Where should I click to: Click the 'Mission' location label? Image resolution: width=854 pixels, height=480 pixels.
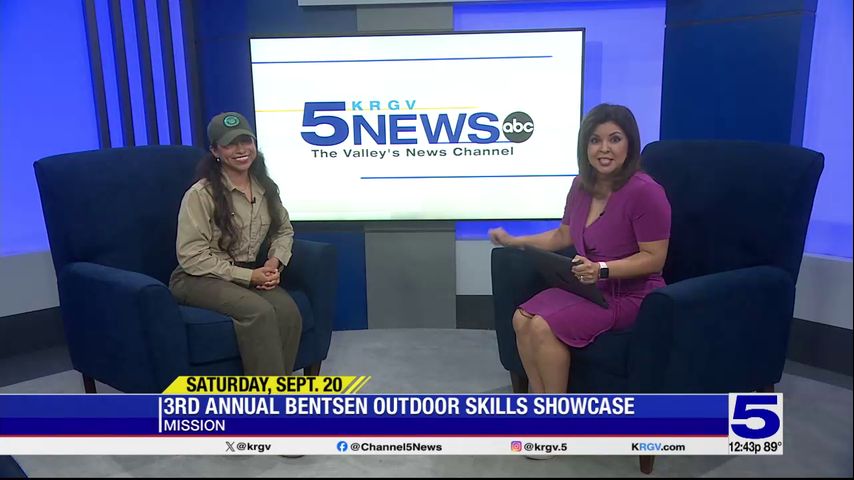coord(187,426)
